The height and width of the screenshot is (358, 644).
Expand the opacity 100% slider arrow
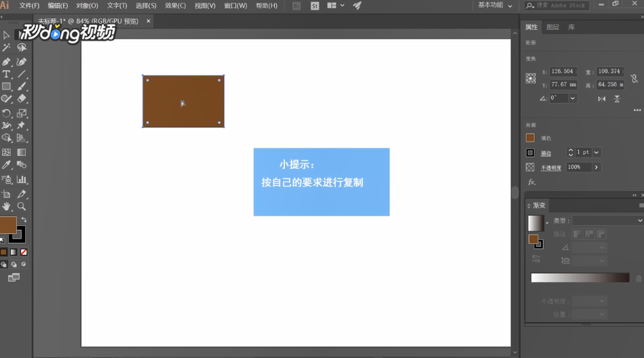click(596, 167)
